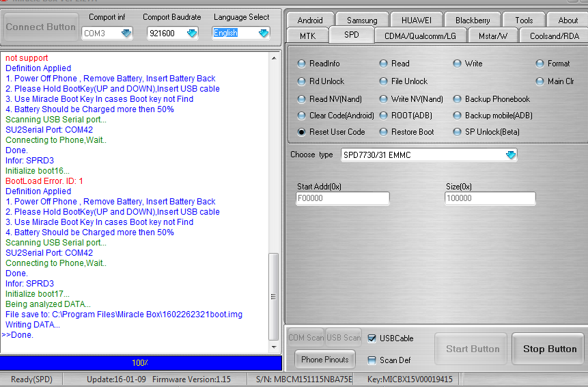Open the Comport inf dropdown arrow
Screen dimensions: 588x387
pos(126,34)
